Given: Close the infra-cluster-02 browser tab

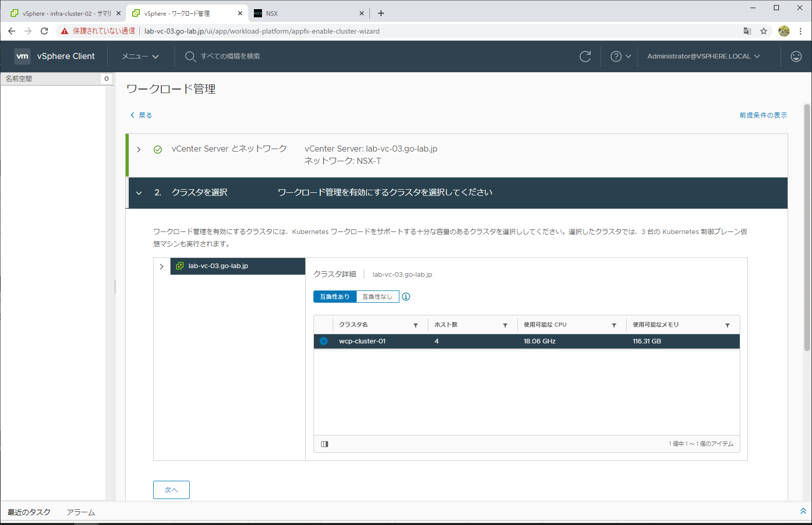Looking at the screenshot, I should tap(119, 13).
